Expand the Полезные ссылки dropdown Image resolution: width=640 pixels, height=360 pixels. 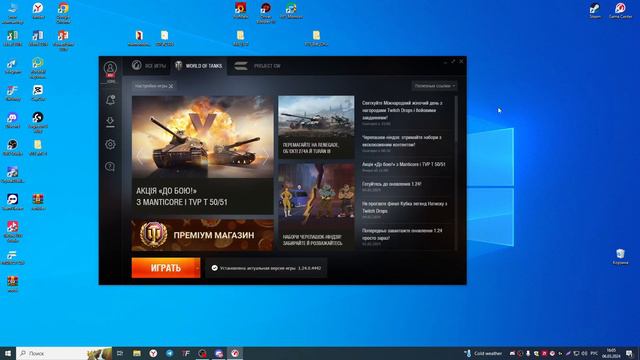[x=434, y=86]
